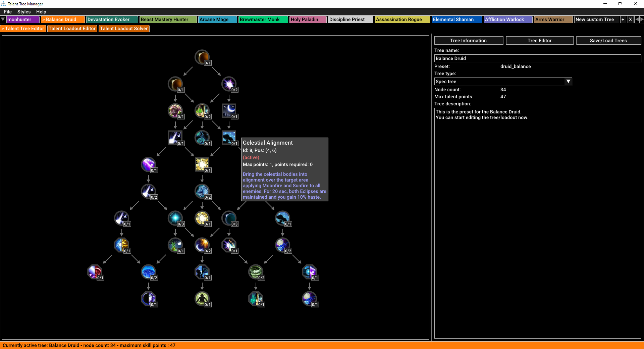Screen dimensions: 644x349
Task: Click the Tree name input field
Action: 538,58
